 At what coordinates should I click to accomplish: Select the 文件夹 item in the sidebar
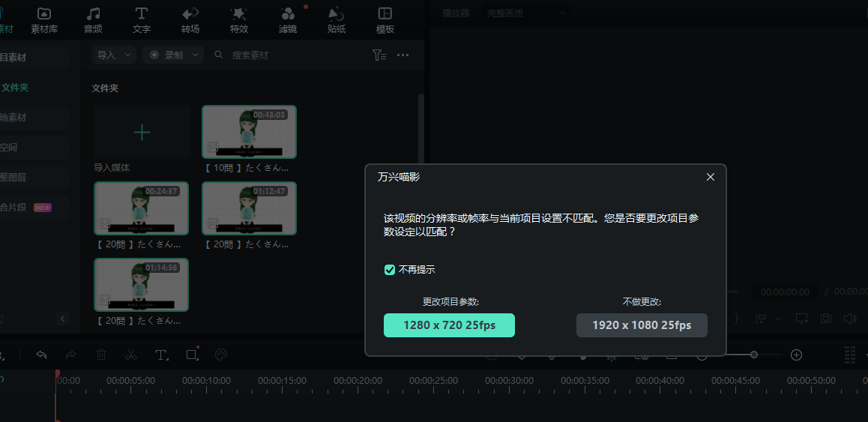(x=15, y=88)
